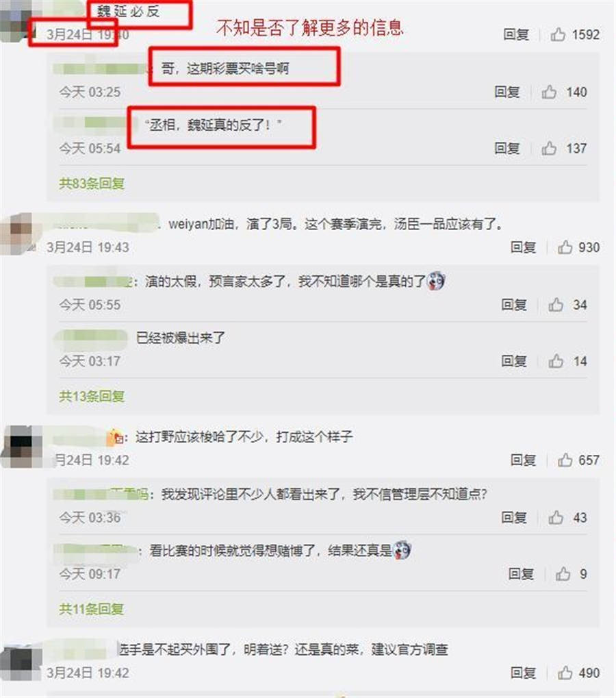
Task: Thumbs-up the reply with 43 likes
Action: pos(556,517)
